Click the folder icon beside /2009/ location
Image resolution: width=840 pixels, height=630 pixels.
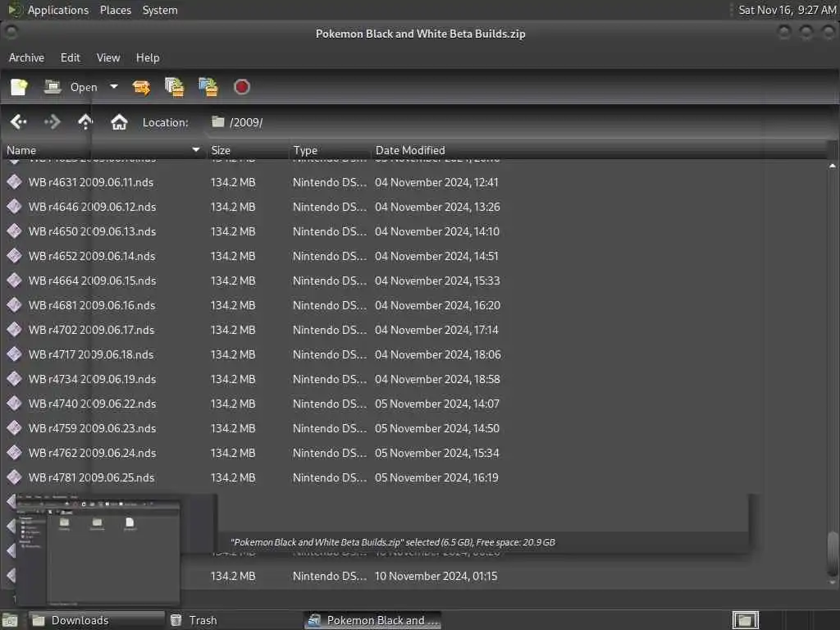[217, 121]
